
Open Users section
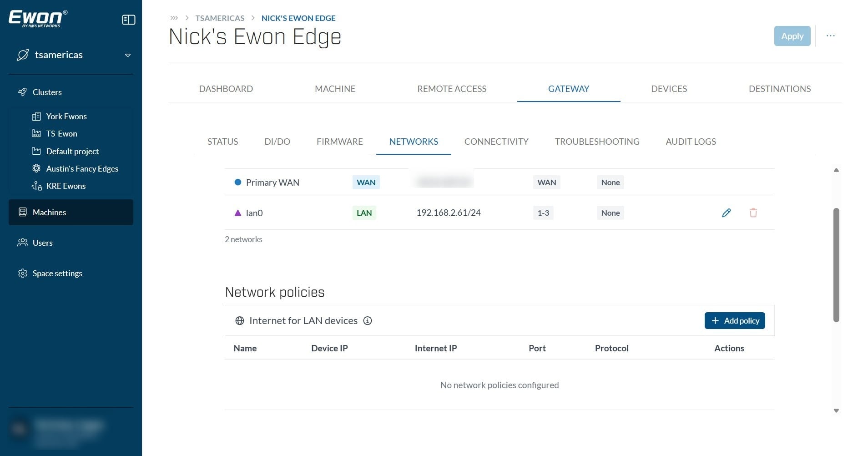pyautogui.click(x=42, y=243)
